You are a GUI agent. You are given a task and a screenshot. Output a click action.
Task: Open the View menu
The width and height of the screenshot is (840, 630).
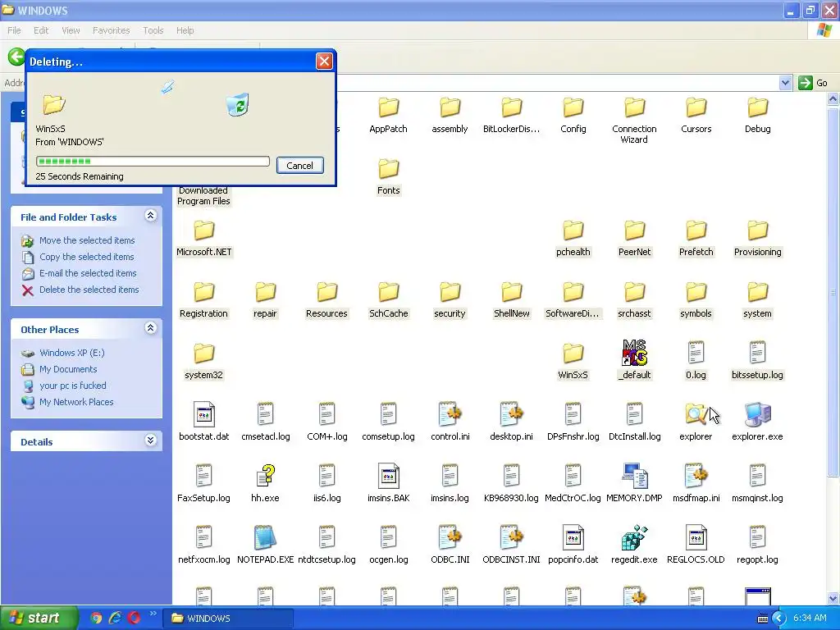click(x=71, y=30)
